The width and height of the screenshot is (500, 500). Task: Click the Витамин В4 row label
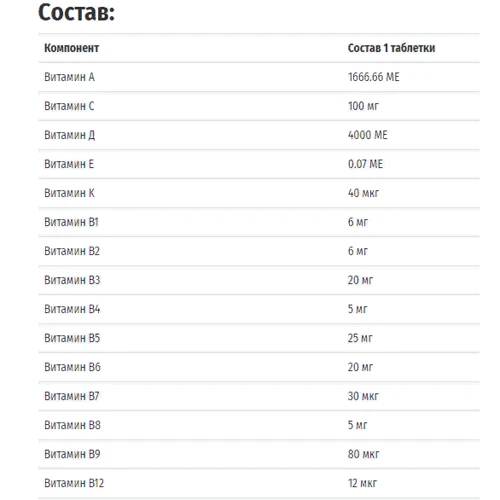point(72,309)
